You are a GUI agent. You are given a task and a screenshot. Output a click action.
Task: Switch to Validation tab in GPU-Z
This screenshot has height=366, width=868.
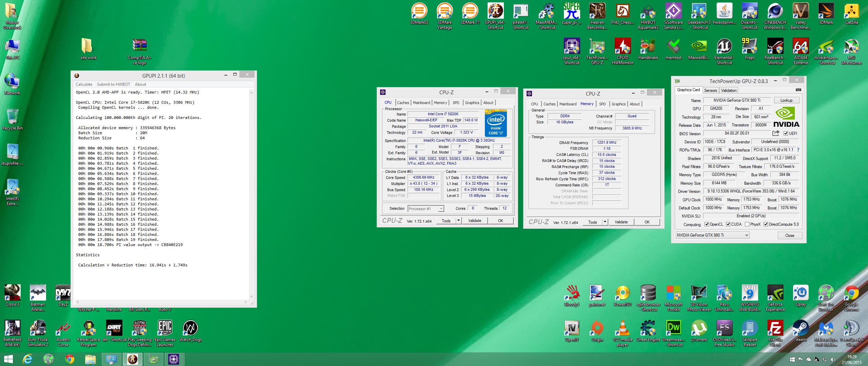point(729,90)
